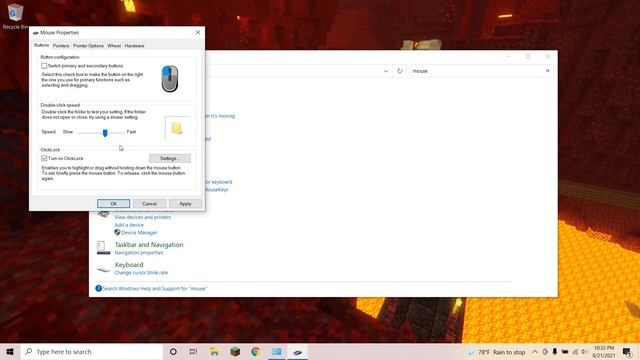Screen dimensions: 640x360
Task: Show hidden system tray icons chevron
Action: (x=535, y=351)
